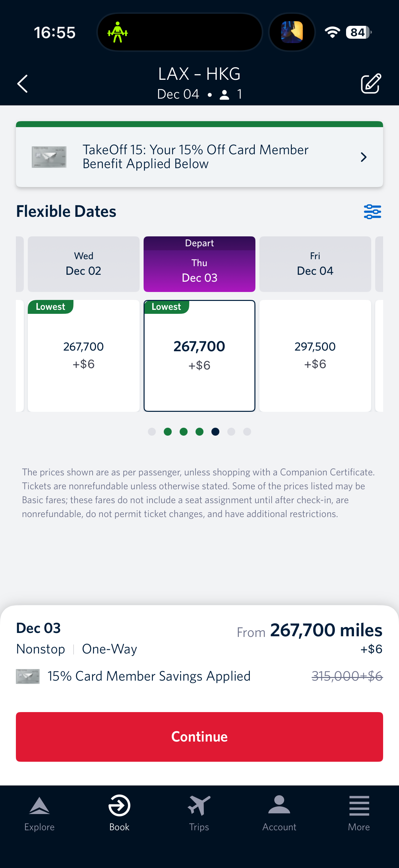
Task: Click the red Continue button
Action: (x=199, y=737)
